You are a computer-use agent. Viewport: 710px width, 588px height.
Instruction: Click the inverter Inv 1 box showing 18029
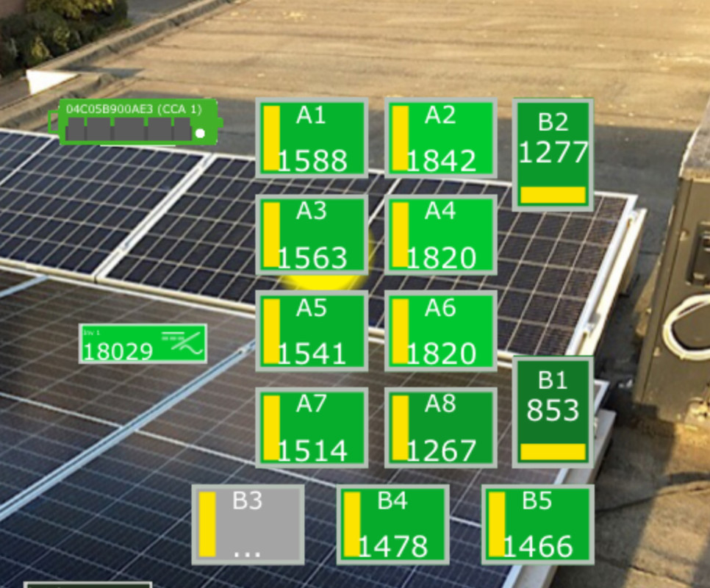click(x=143, y=343)
